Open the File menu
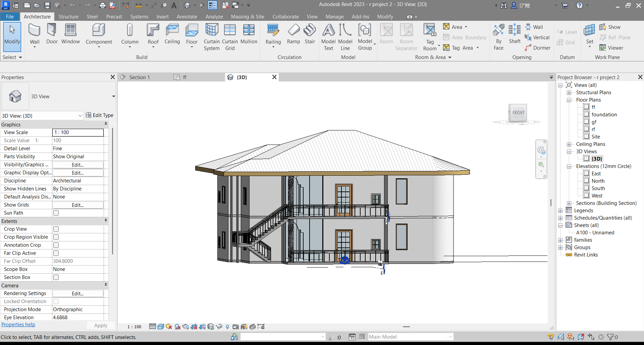 point(10,17)
